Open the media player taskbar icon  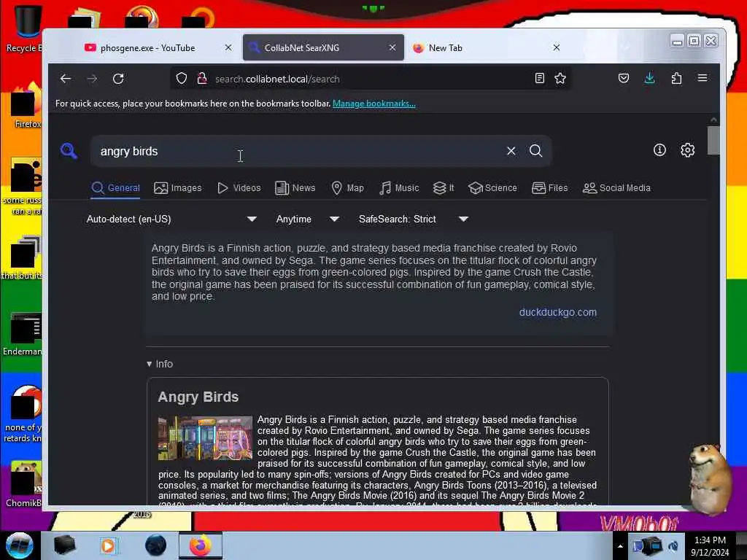[x=108, y=545]
